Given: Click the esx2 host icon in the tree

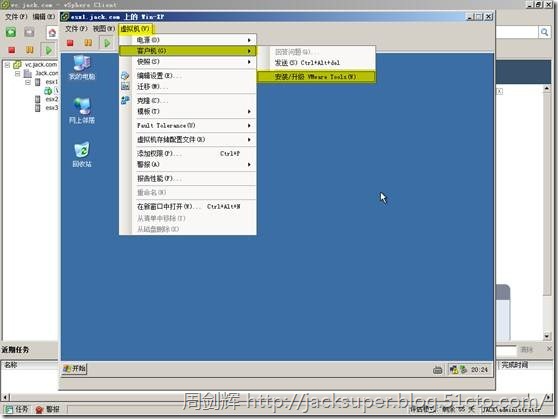Looking at the screenshot, I should tap(38, 99).
